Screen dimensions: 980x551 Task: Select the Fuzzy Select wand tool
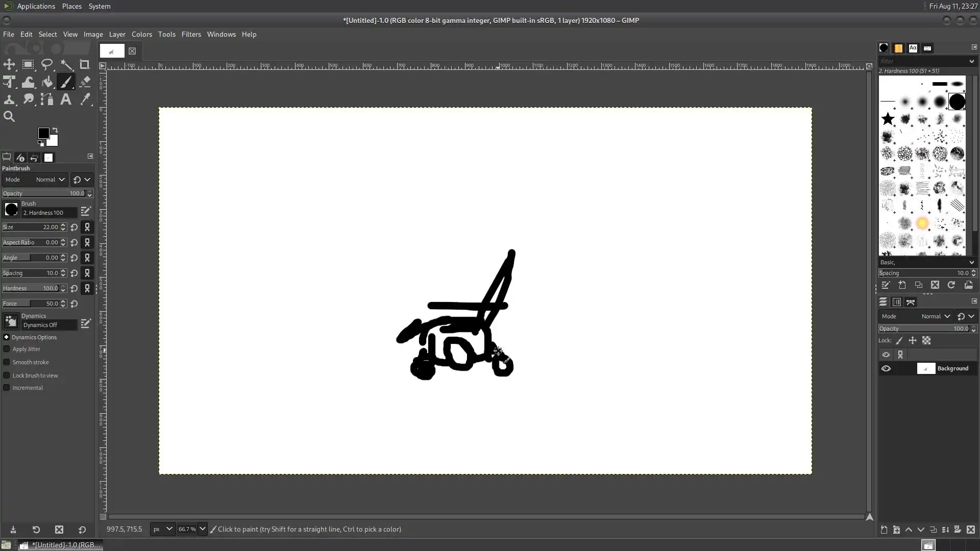pos(66,65)
